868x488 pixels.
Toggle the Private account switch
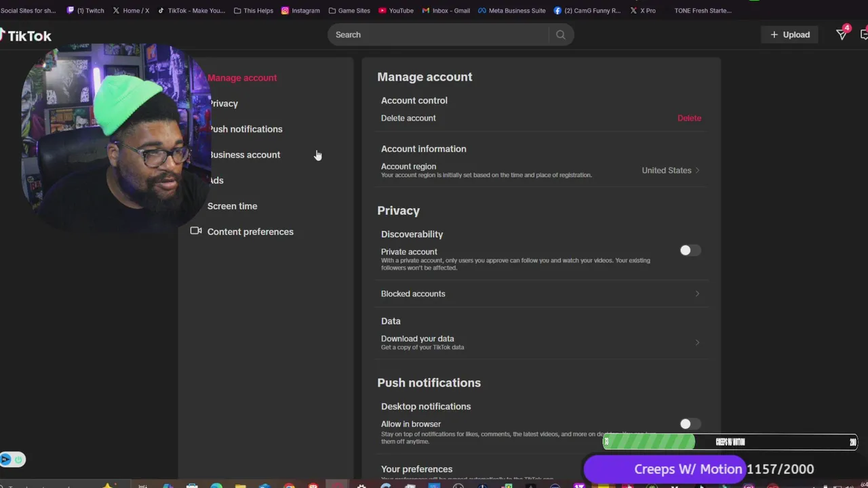(x=690, y=251)
